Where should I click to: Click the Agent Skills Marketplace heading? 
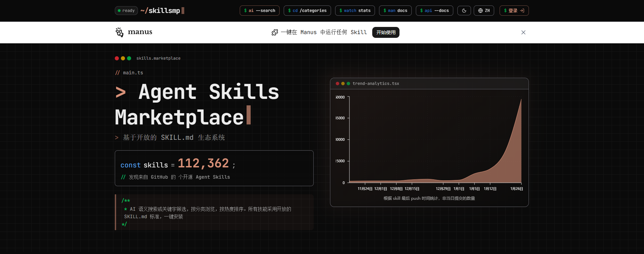click(197, 104)
